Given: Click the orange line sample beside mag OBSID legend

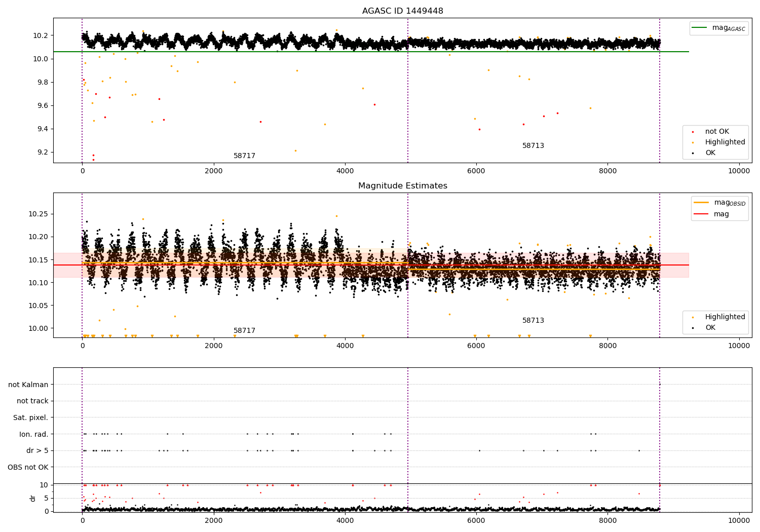Looking at the screenshot, I should point(702,202).
